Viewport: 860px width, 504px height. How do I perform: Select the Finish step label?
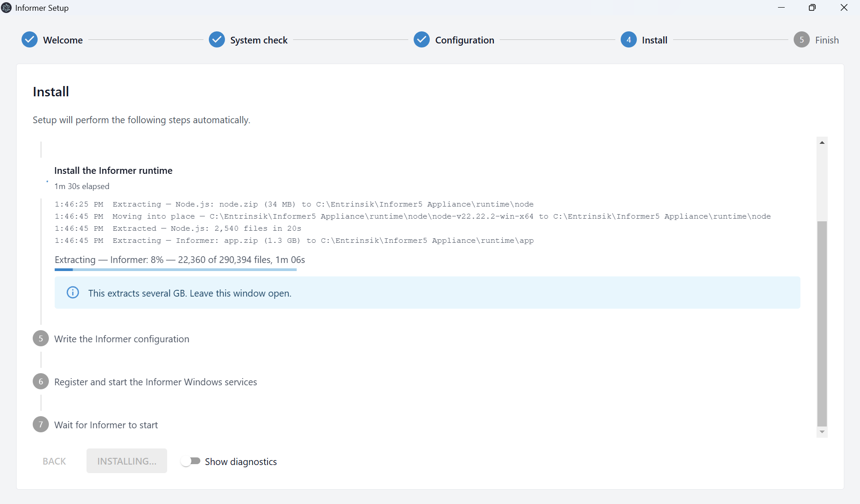(x=827, y=40)
